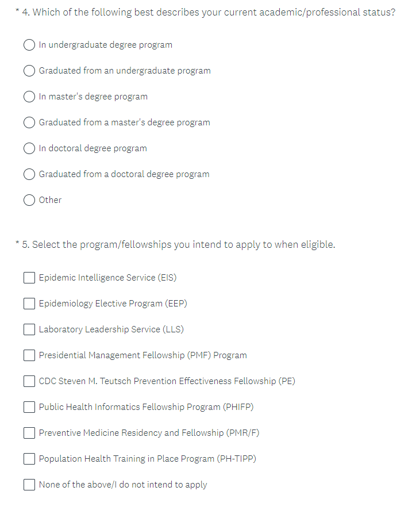Tick CDC Steven M. Teutsch Prevention Effectiveness Fellowship
The width and height of the screenshot is (420, 510).
tap(30, 381)
